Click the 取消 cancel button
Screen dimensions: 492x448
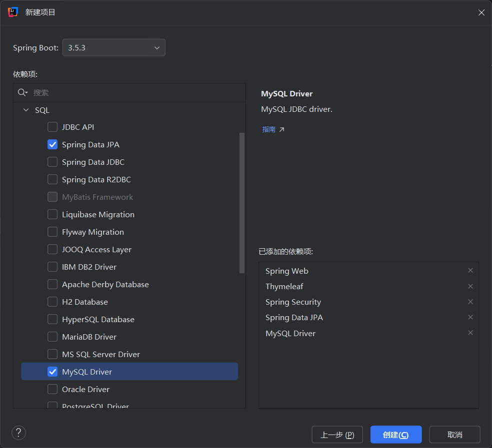(454, 435)
